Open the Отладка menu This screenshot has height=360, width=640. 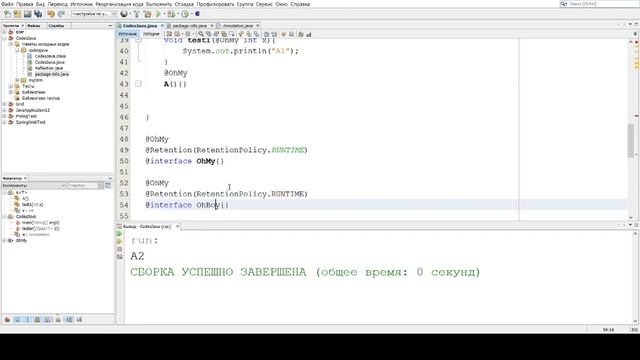pos(184,4)
